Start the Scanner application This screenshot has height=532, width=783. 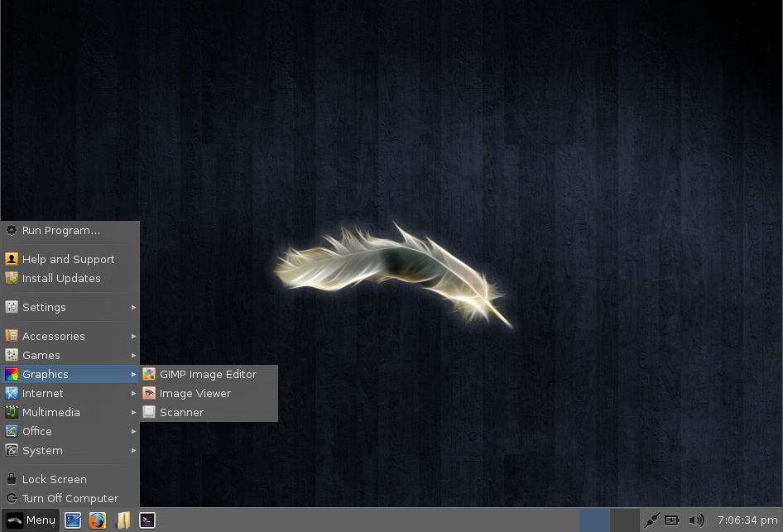tap(209, 412)
